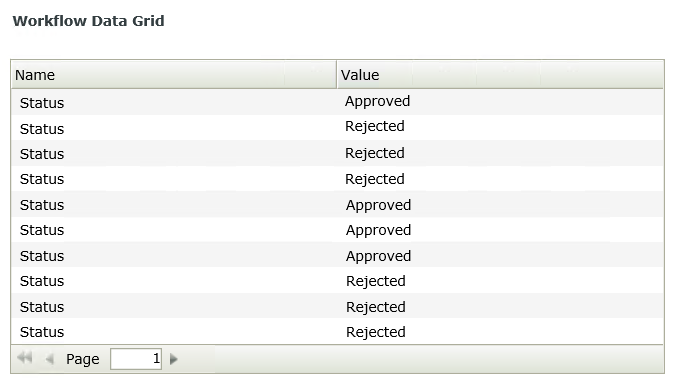Select the first row's Approved value
Viewport: 673px width, 383px height.
pos(377,101)
